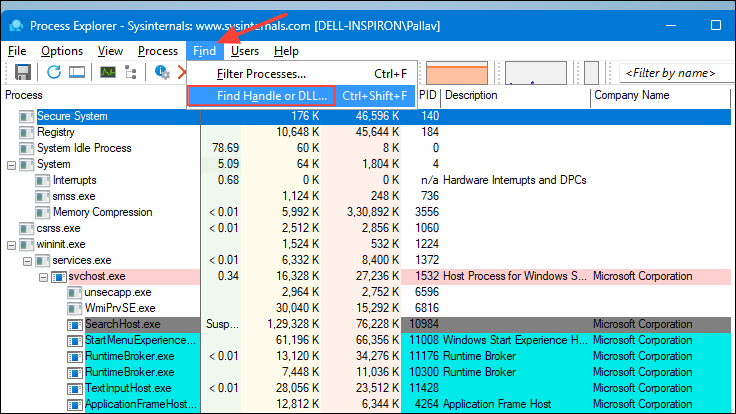Click 'Application Frame Host' description text
736x414 pixels.
click(497, 404)
